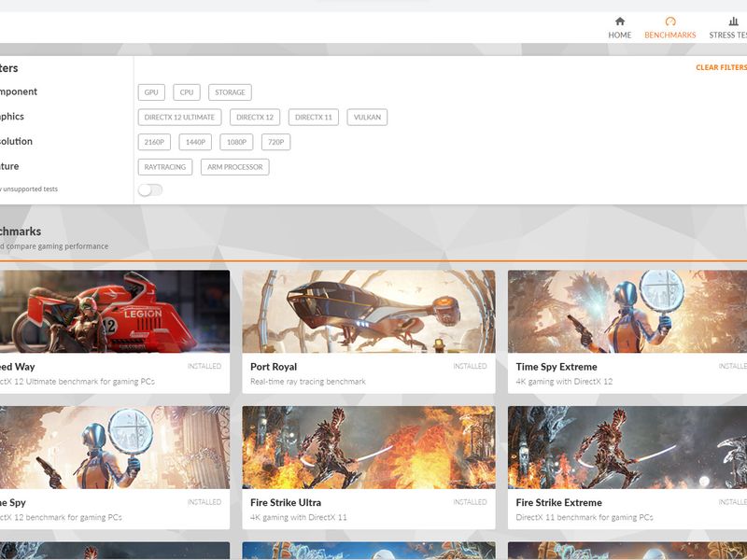Switch to the BENCHMARKS tab label
The image size is (747, 560).
[670, 35]
